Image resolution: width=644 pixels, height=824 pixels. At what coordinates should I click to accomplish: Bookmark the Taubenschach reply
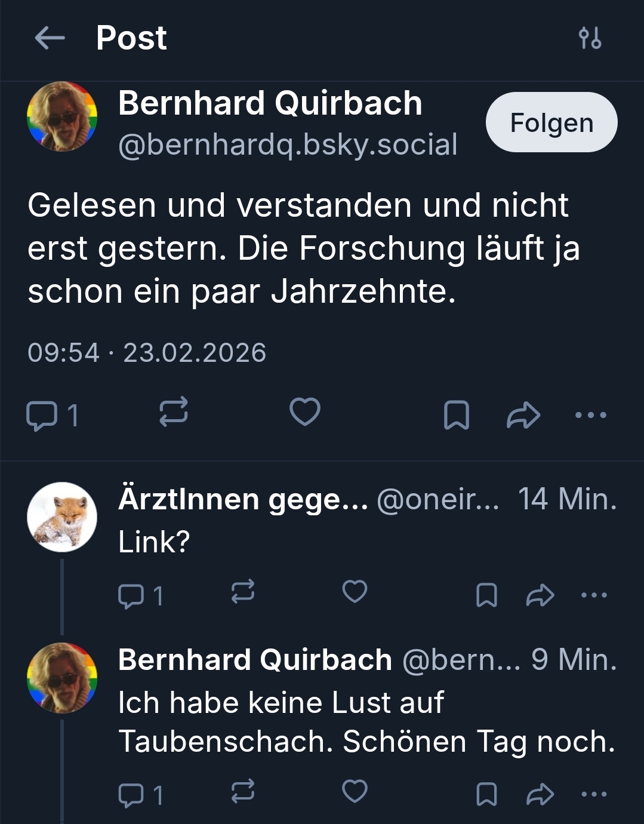pyautogui.click(x=486, y=794)
